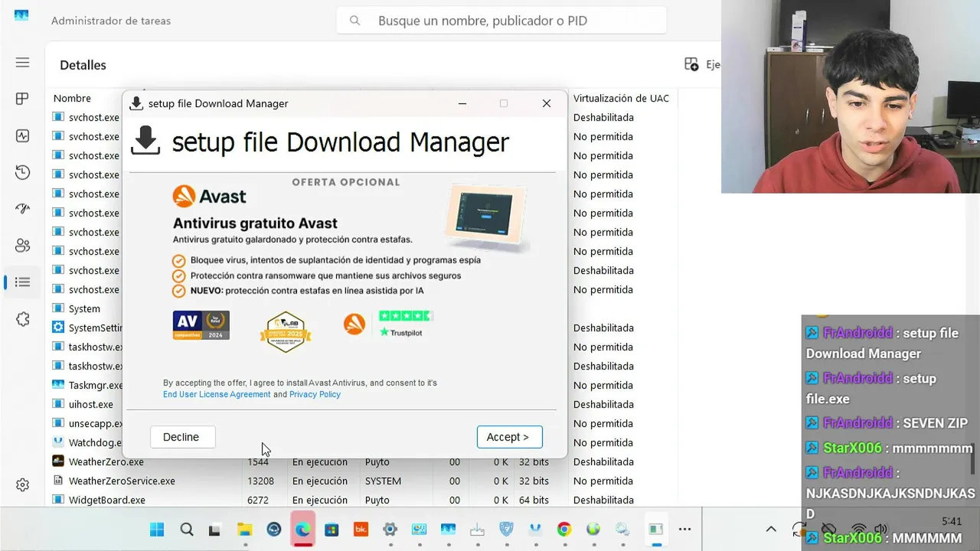This screenshot has height=551, width=980.
Task: Open File Explorer from taskbar
Action: click(x=244, y=529)
